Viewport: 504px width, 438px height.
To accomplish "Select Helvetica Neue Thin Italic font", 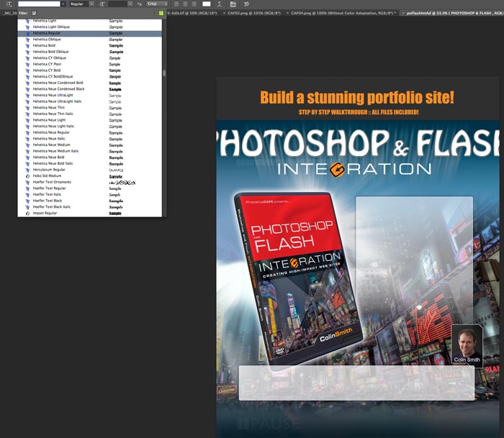I will (90, 114).
